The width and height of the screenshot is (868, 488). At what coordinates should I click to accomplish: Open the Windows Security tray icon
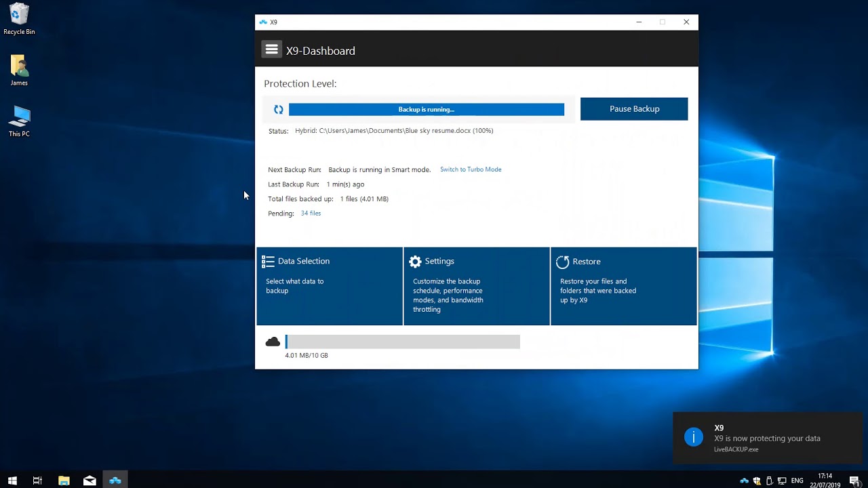click(757, 481)
